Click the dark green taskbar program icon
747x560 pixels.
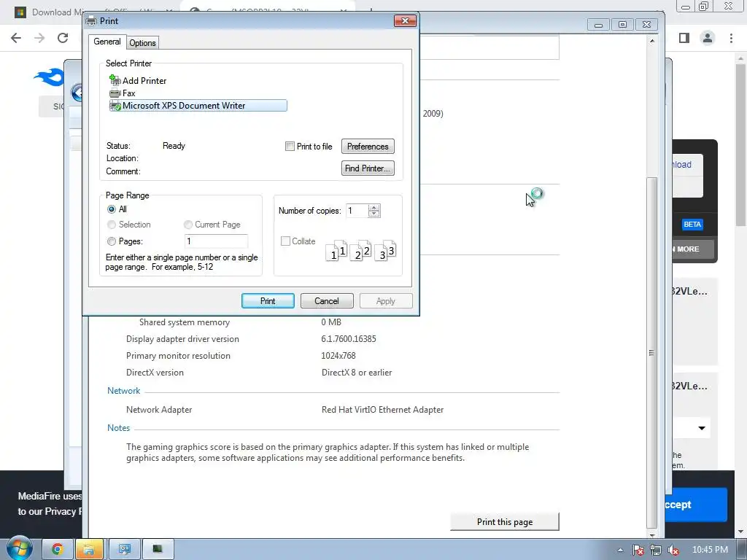[x=158, y=550]
